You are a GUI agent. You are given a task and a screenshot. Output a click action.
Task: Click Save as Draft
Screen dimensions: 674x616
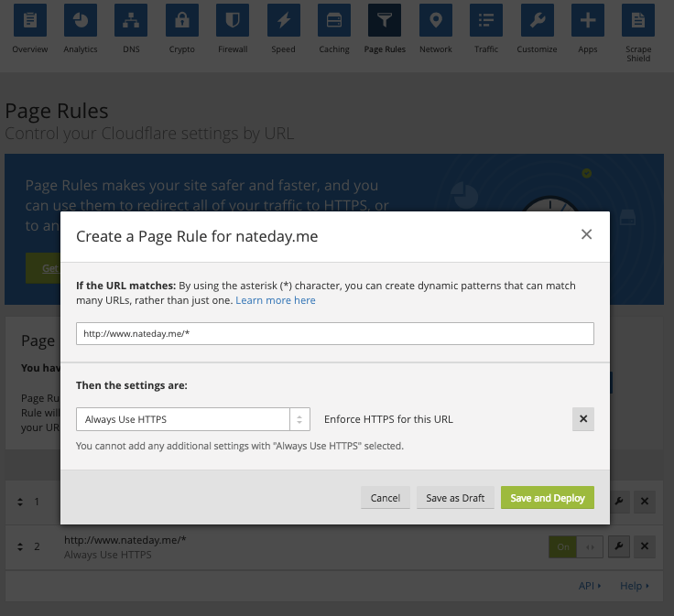(x=455, y=498)
